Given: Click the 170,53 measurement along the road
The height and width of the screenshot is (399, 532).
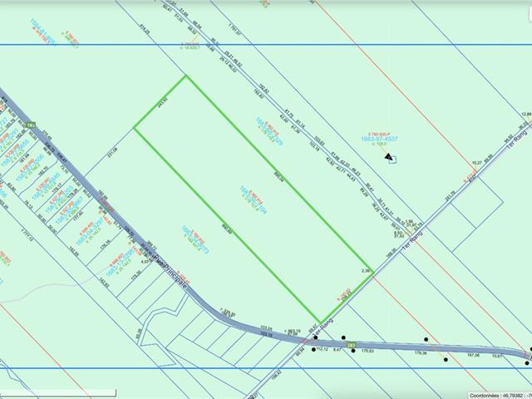Looking at the screenshot, I should click(368, 352).
